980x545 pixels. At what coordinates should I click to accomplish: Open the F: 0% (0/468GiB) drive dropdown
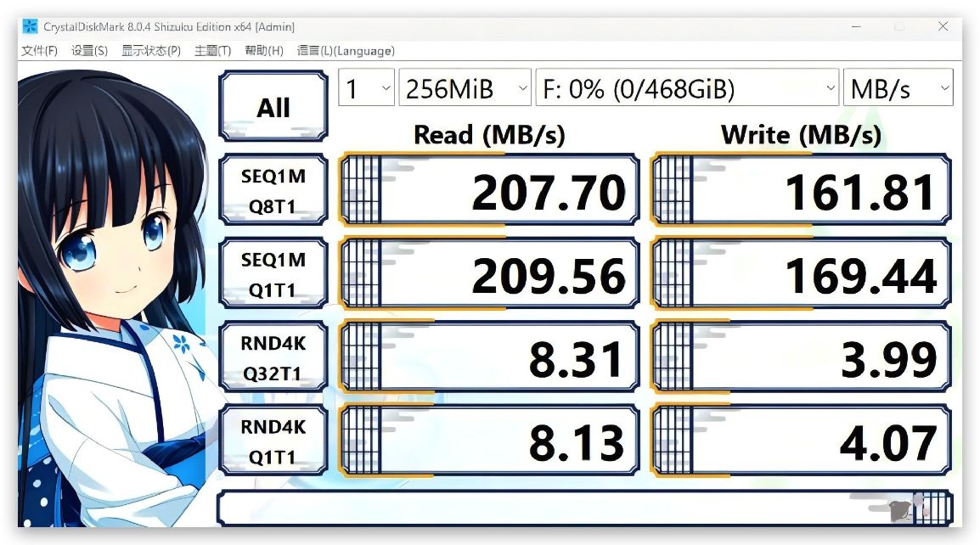pyautogui.click(x=688, y=87)
